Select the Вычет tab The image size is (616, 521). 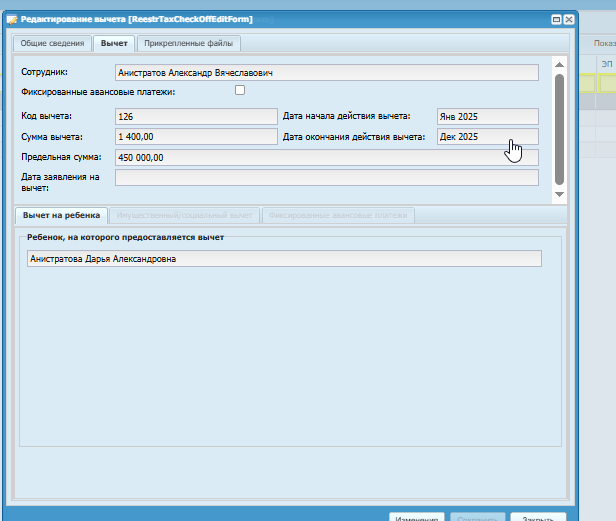coord(114,43)
